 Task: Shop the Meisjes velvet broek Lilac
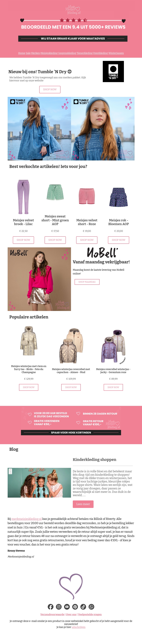tap(23, 240)
